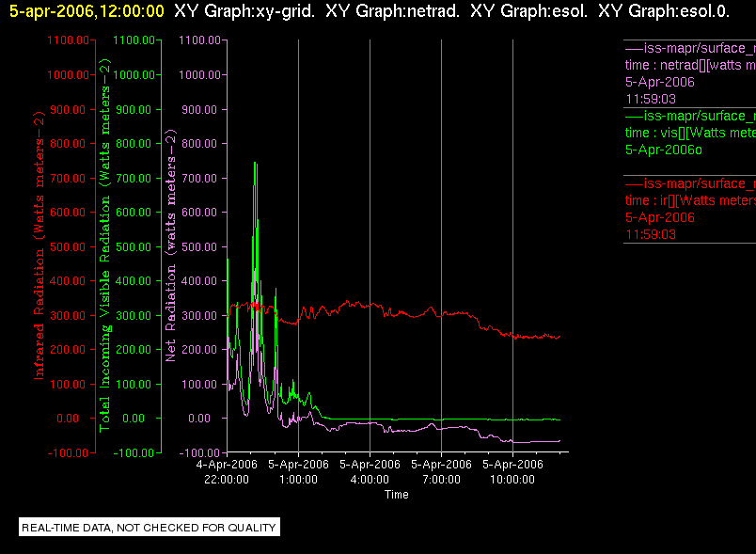Click the Time x-axis label
This screenshot has height=554, width=756.
click(396, 495)
